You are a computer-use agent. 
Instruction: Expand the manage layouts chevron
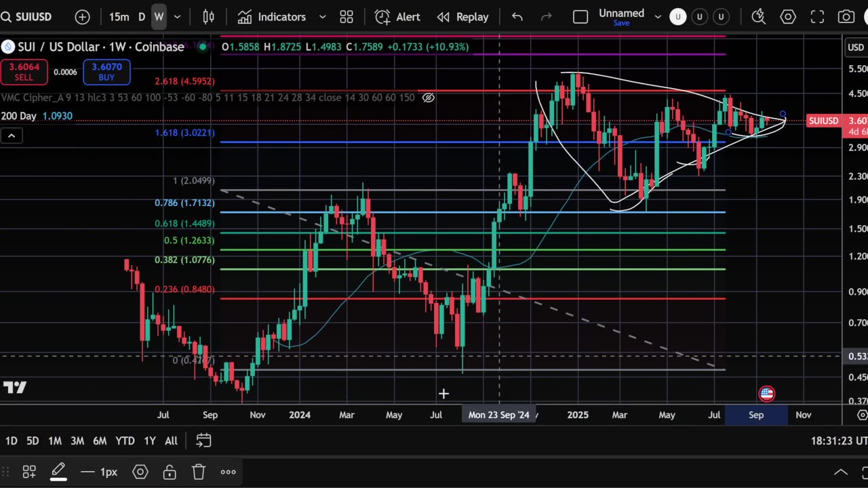(x=658, y=17)
